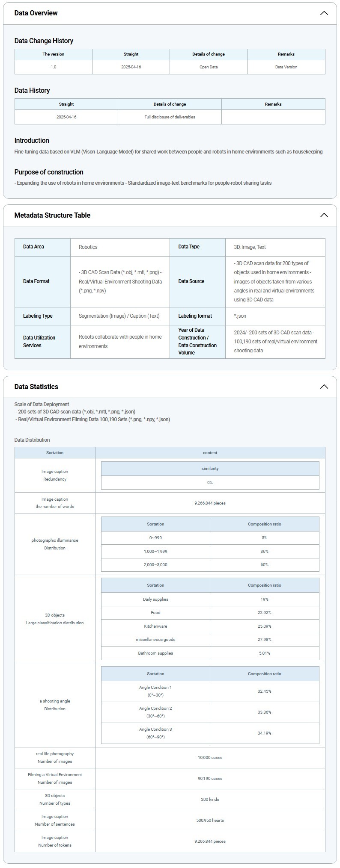Screen dimensions: 340x868
Task: Click the 'Food' classification row
Action: click(155, 613)
